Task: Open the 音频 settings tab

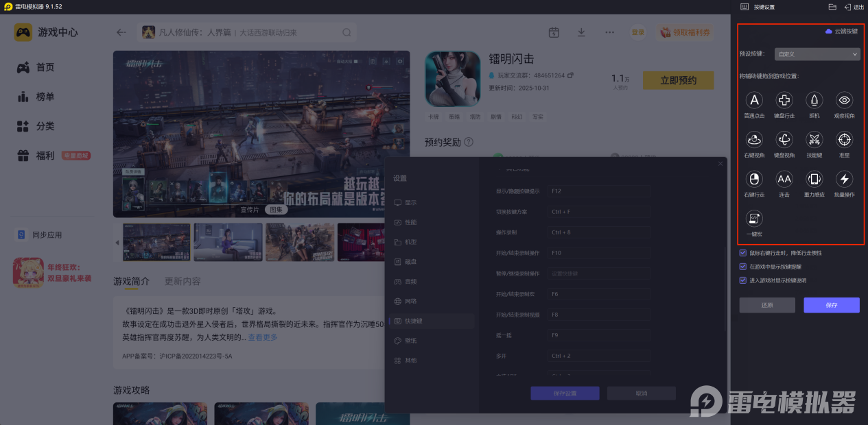Action: (x=432, y=282)
